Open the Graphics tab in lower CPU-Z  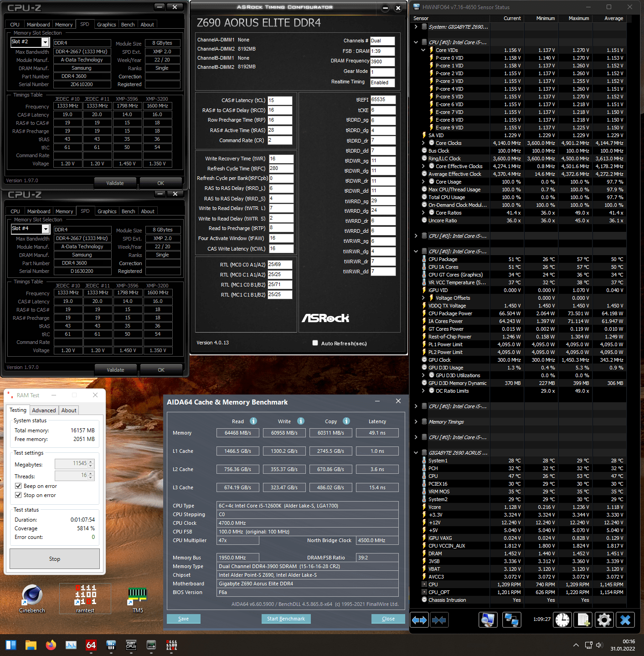(107, 211)
